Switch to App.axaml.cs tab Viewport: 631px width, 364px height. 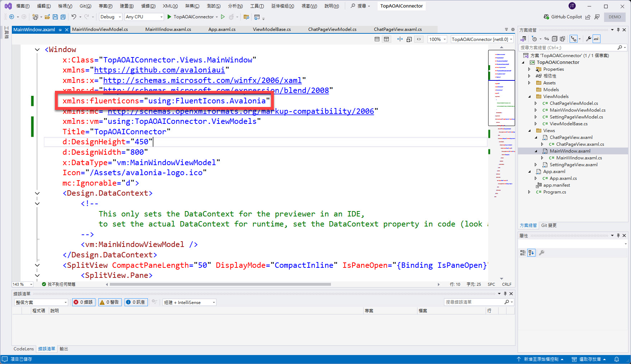coord(222,29)
